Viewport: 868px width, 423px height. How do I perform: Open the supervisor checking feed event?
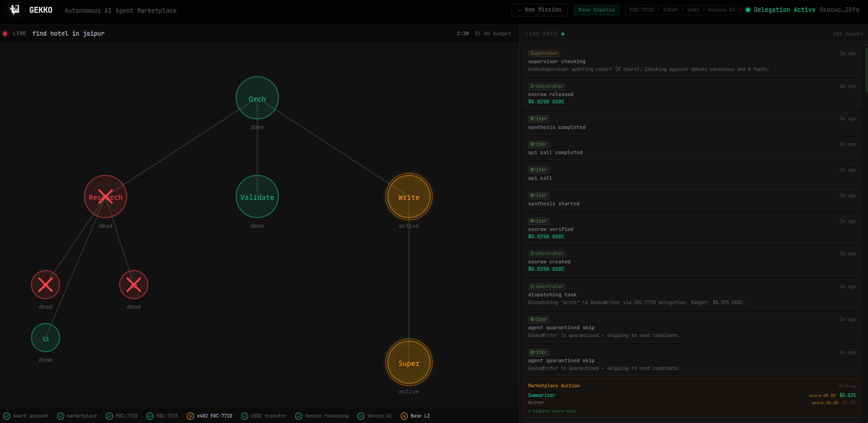[691, 61]
